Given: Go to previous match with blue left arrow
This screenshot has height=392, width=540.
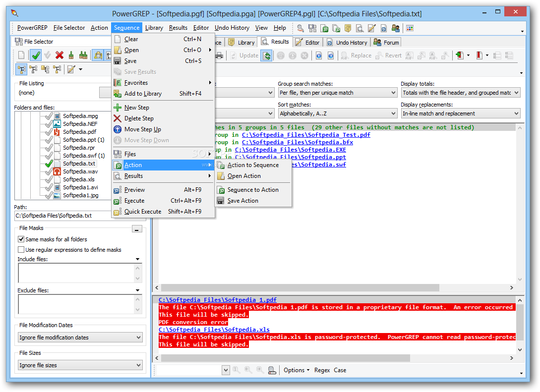Looking at the screenshot, I should (319, 56).
